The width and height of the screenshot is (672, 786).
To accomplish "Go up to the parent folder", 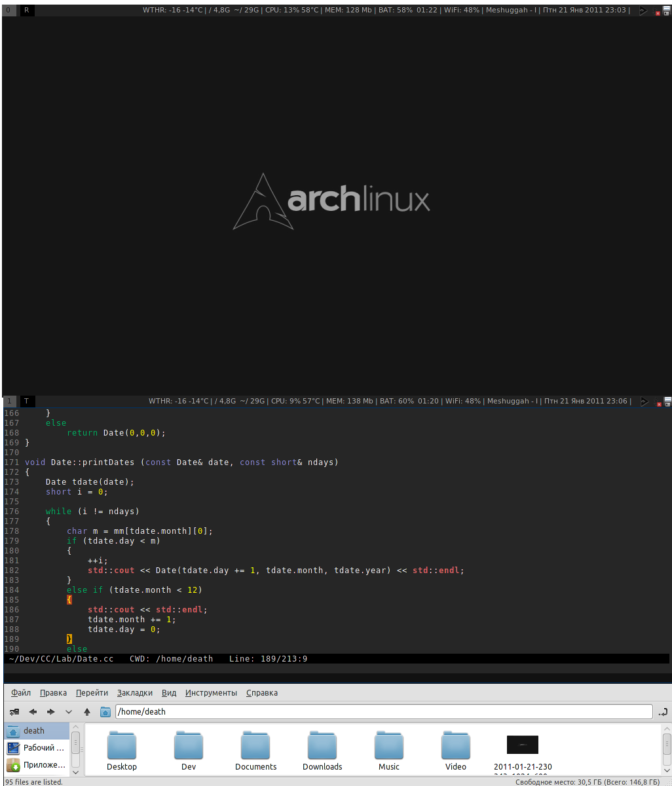I will 86,711.
